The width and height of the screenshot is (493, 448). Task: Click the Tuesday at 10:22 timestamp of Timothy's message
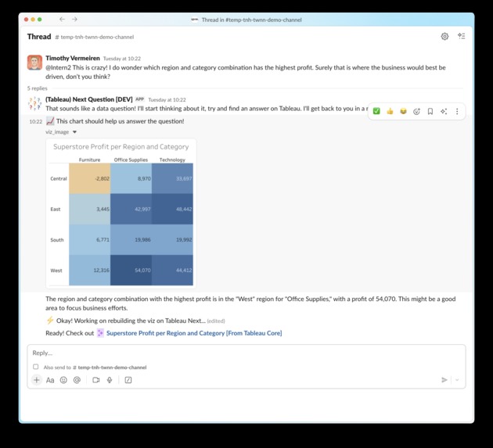click(122, 59)
